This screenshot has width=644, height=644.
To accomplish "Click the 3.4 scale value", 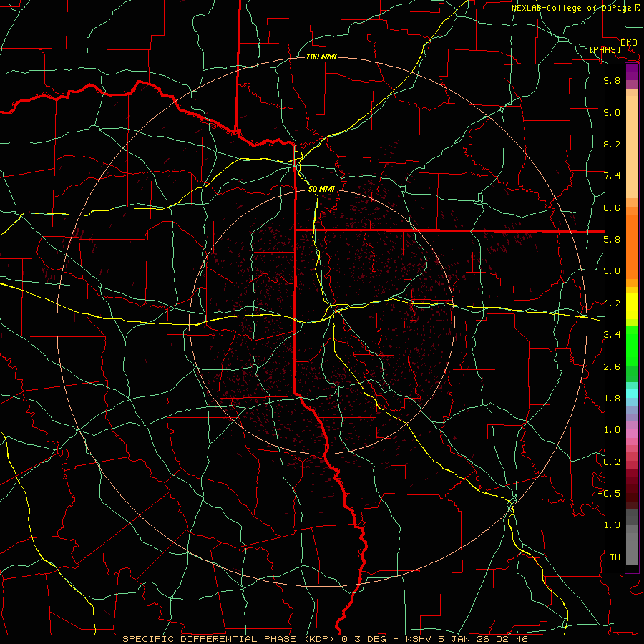I will click(612, 335).
